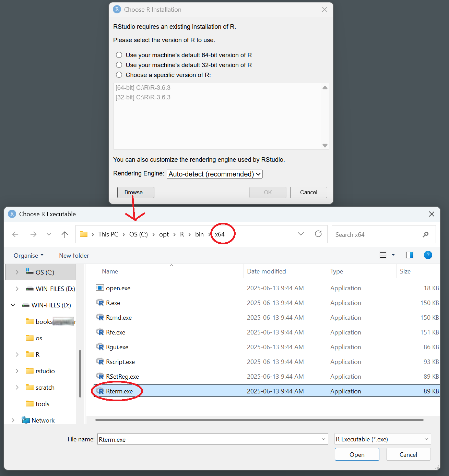Select default 64-bit version of R option
The image size is (449, 476).
pos(119,55)
